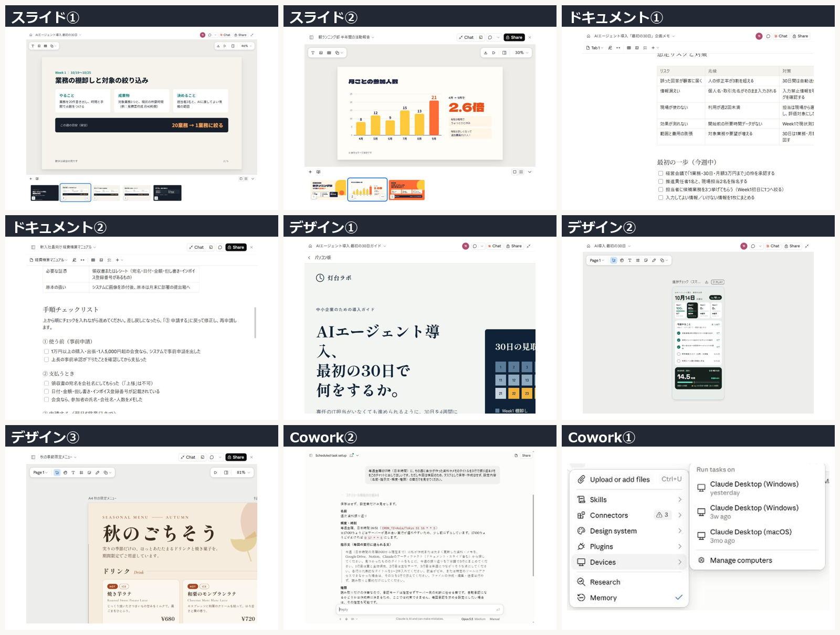Open the Page 1 dropdown in デザイン③
Screen dimensions: 840x635
pos(40,472)
